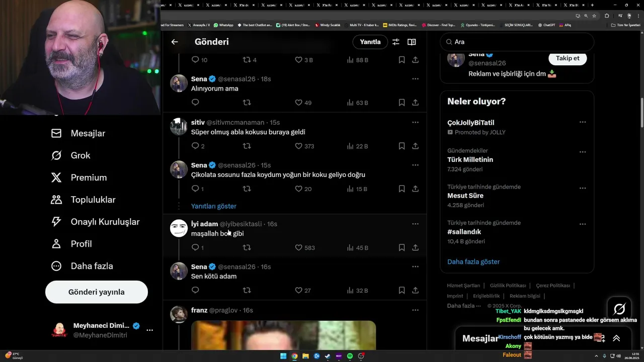Viewport: 644px width, 362px height.
Task: Show replies via Yanıtları göster link
Action: [213, 206]
